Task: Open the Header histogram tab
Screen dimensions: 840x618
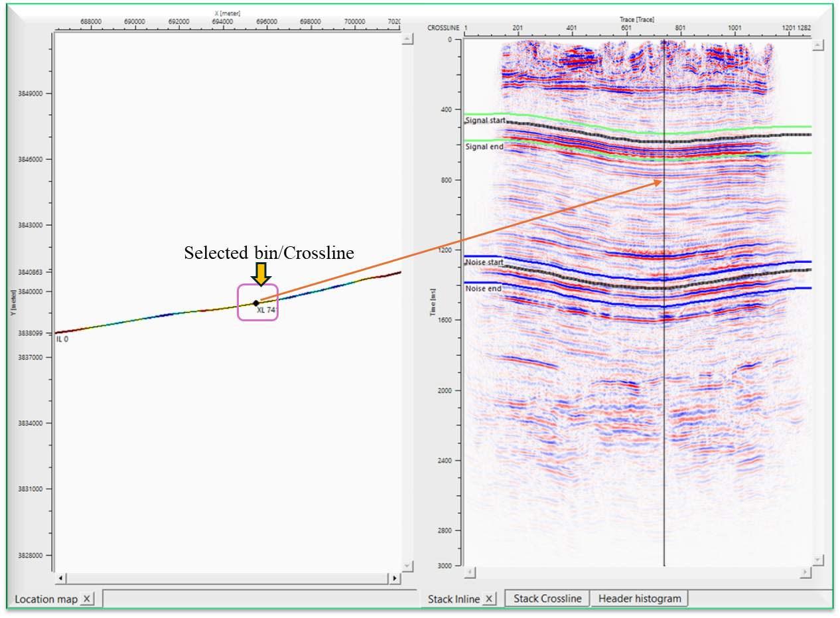Action: (640, 598)
